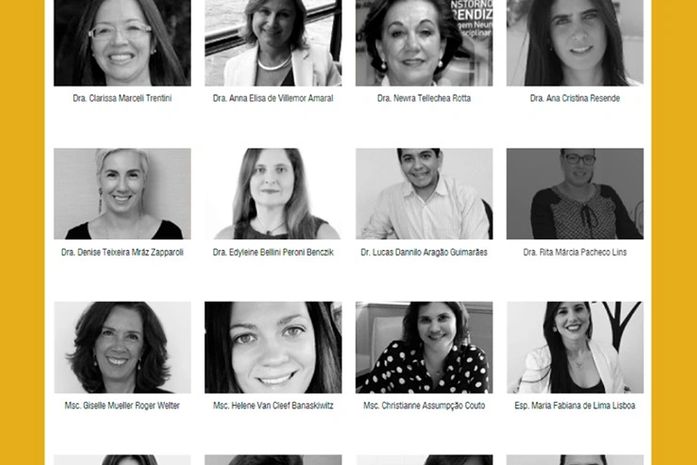
Task: Click the name Msc. Helene Van Cleef Banaskiwitz
Action: click(x=273, y=405)
